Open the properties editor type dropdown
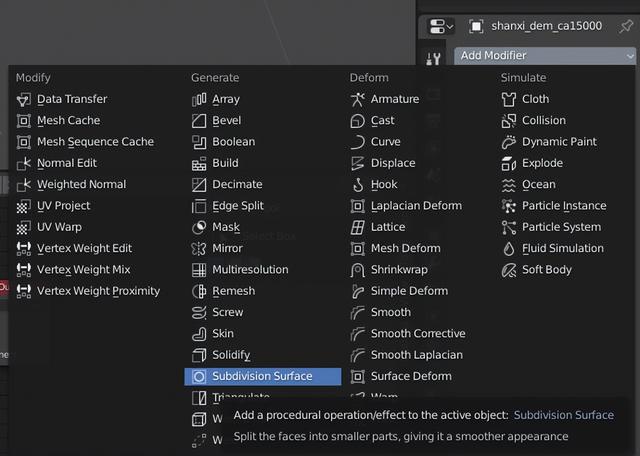 tap(440, 26)
